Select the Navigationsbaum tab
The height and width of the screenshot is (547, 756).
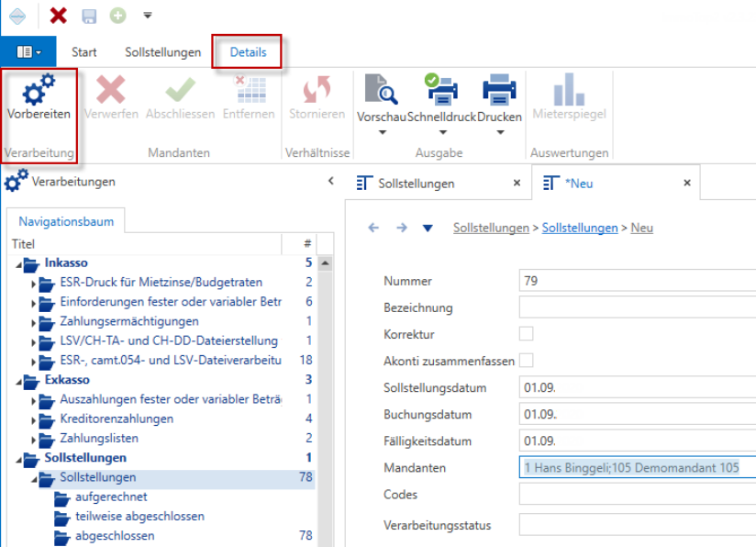pos(66,221)
